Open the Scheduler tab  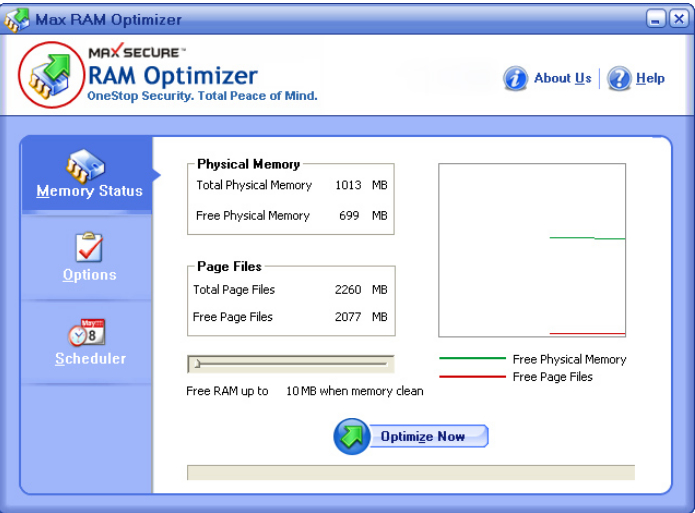(x=87, y=342)
